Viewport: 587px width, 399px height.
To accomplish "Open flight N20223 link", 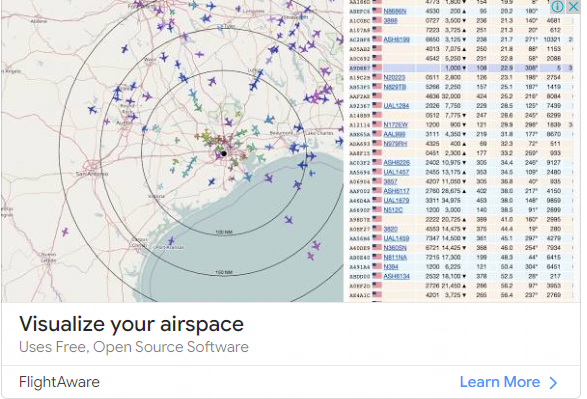I will point(394,77).
